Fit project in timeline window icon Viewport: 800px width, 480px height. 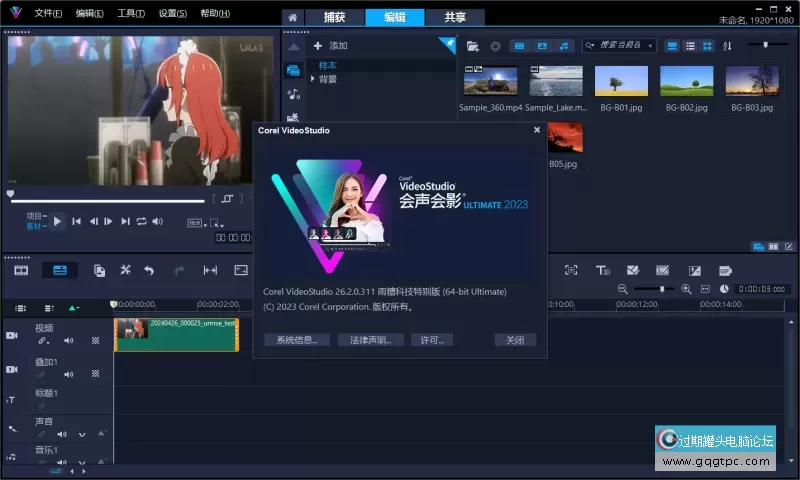tap(705, 289)
